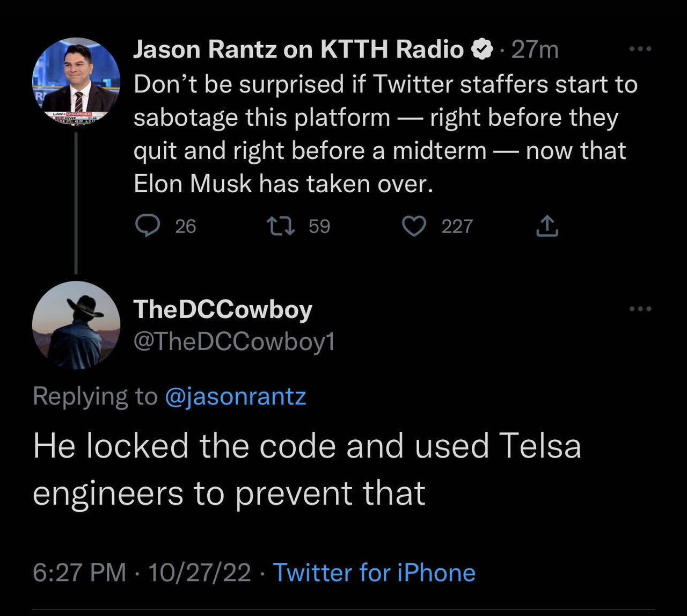Open the more options menu on TheDCCowboy's reply

pyautogui.click(x=640, y=308)
